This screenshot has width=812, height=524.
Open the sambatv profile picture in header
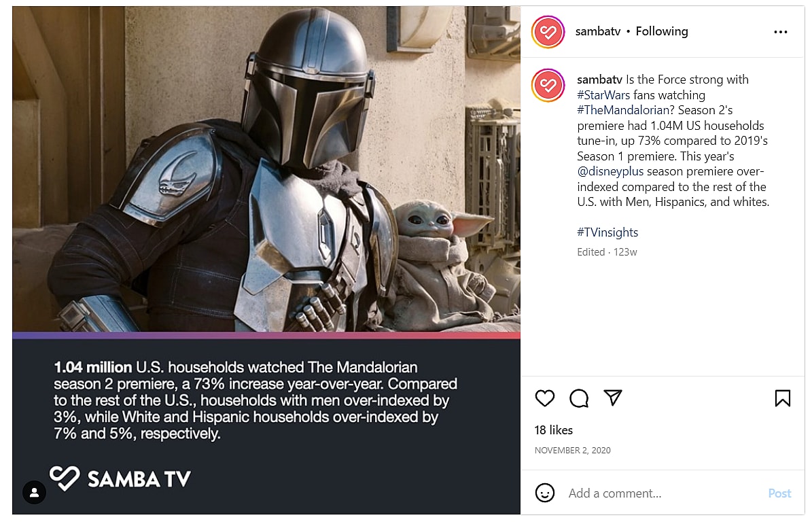click(548, 32)
